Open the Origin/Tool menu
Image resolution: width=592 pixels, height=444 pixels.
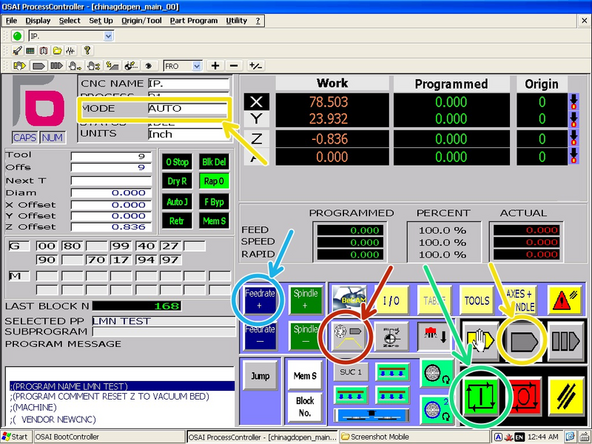coord(141,21)
